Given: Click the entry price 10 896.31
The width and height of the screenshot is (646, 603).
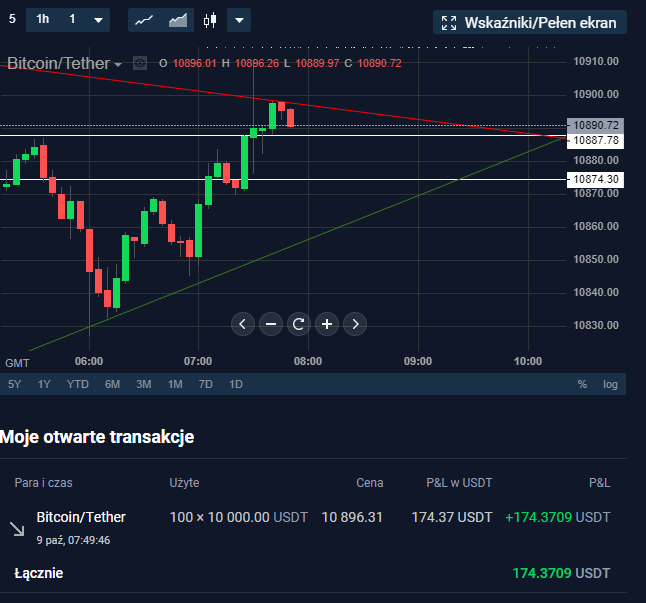Looking at the screenshot, I should 352,517.
